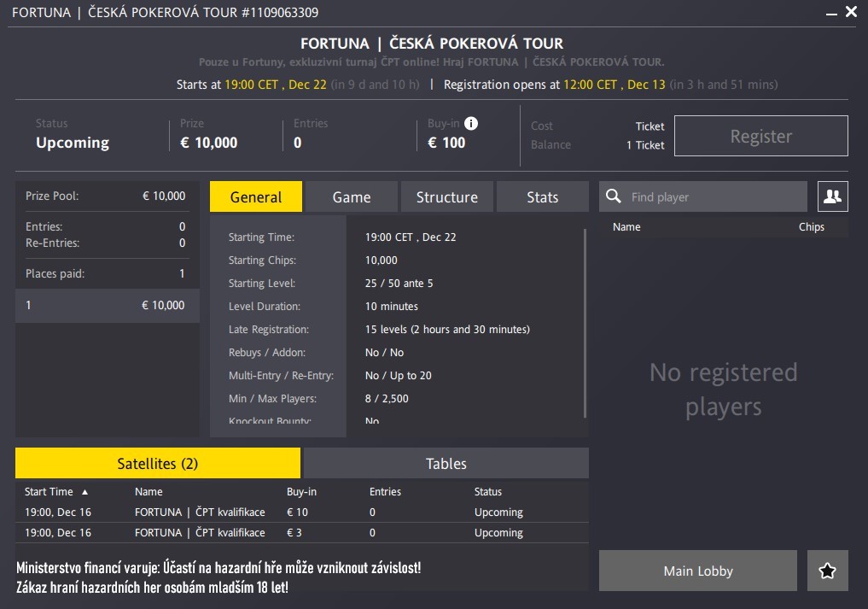Viewport: 868px width, 609px height.
Task: Click the Upcoming status value in header
Action: tap(73, 143)
